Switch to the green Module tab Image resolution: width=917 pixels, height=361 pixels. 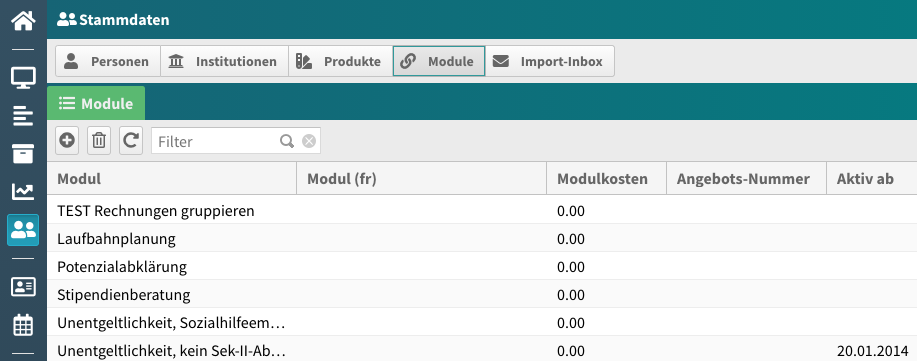point(96,104)
